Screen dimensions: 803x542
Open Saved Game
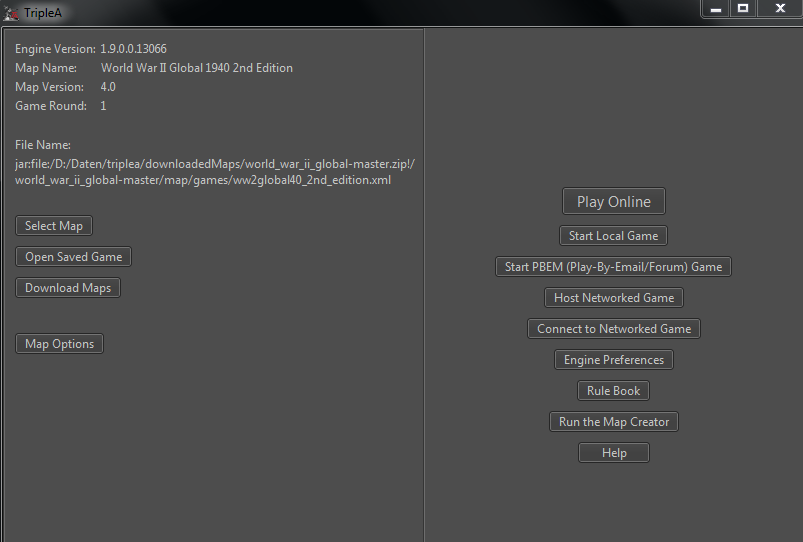point(73,257)
